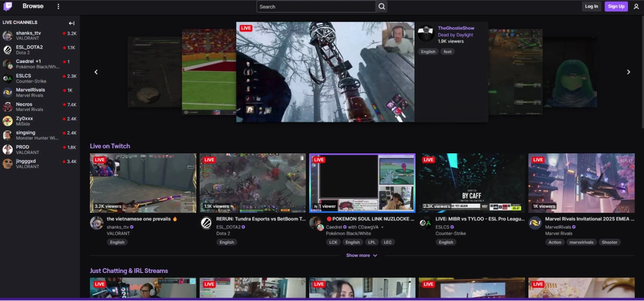Open LIVE: MIBR vs TYLOO stream title
The image size is (644, 301).
coord(480,219)
